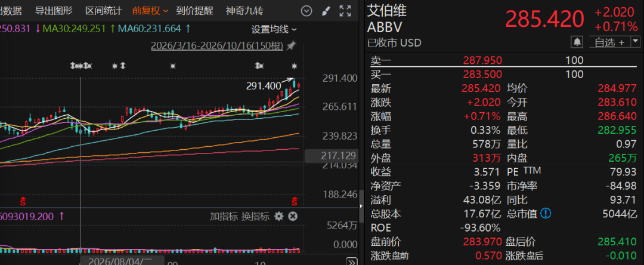Image resolution: width=644 pixels, height=265 pixels.
Task: Click the 291.400 high annotation on the chart
Action: (x=264, y=87)
